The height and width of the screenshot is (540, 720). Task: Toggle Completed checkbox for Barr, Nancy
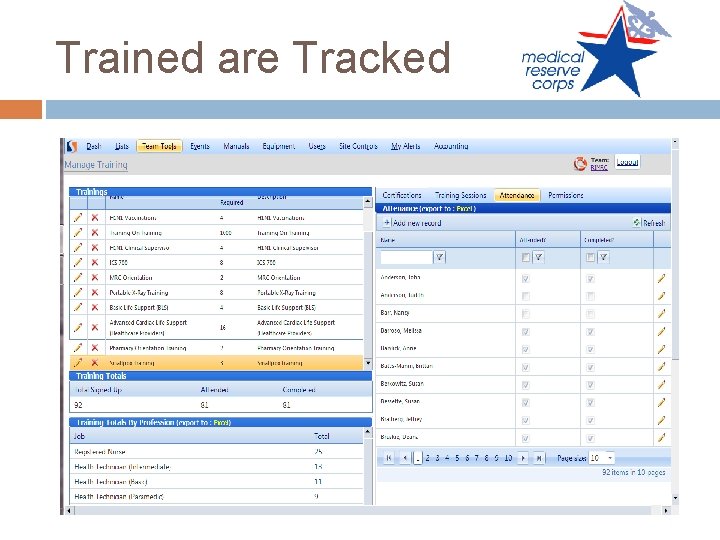coord(591,314)
